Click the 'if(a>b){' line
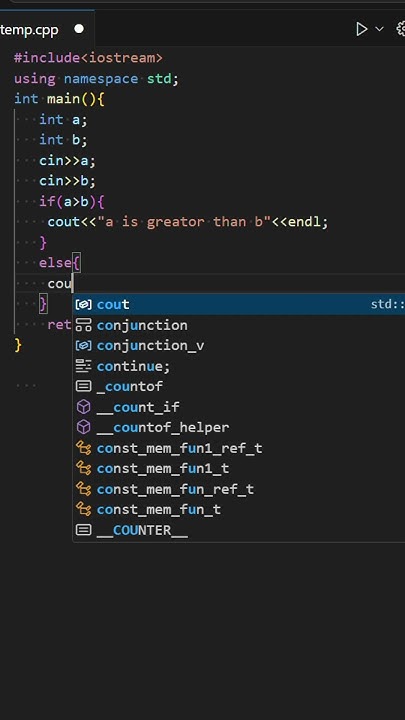405x720 pixels. (x=72, y=202)
